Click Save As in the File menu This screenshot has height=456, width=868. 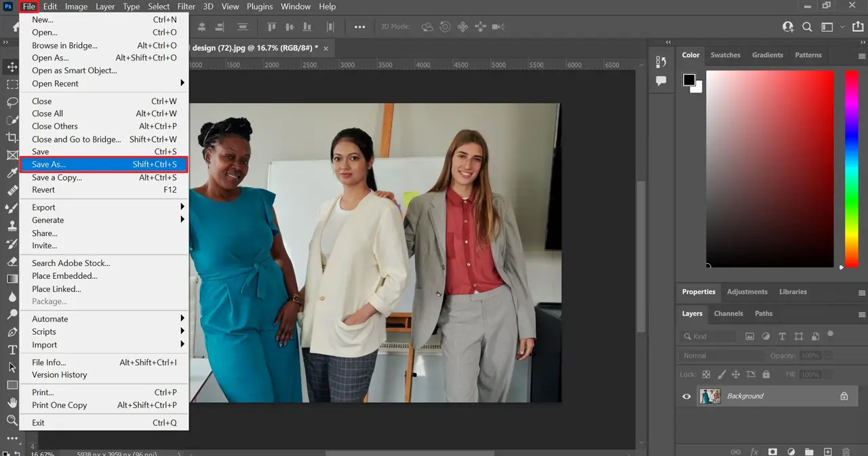48,164
